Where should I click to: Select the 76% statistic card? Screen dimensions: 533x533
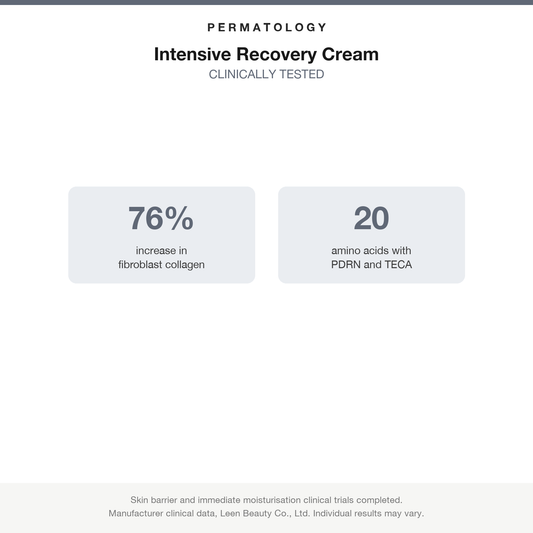[161, 235]
